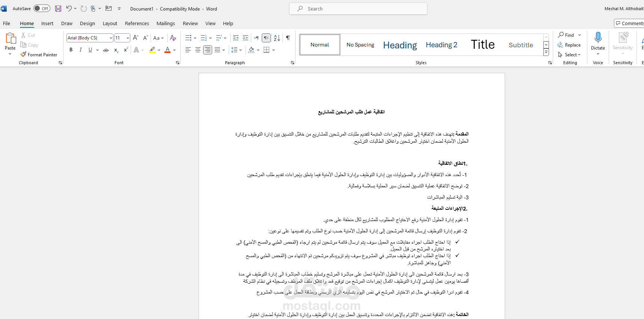Screen dimensions: 644x319
Task: Apply strikethrough formatting
Action: [x=106, y=50]
